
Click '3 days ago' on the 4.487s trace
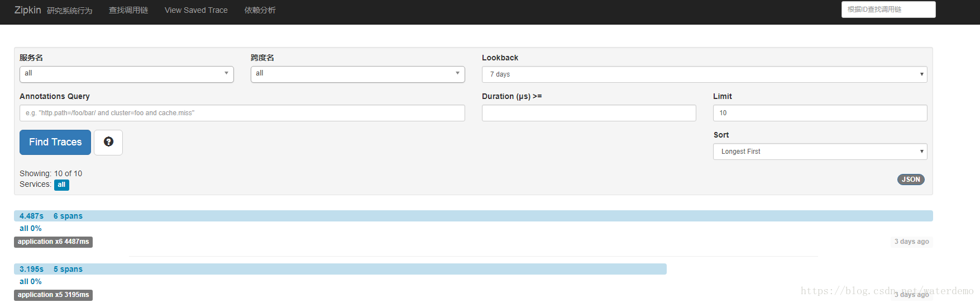(x=911, y=242)
